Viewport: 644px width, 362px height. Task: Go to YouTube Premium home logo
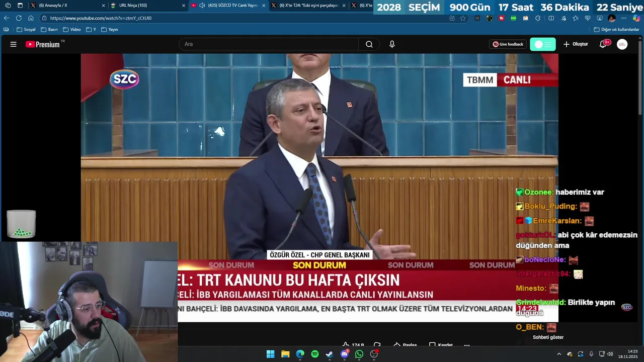(42, 44)
